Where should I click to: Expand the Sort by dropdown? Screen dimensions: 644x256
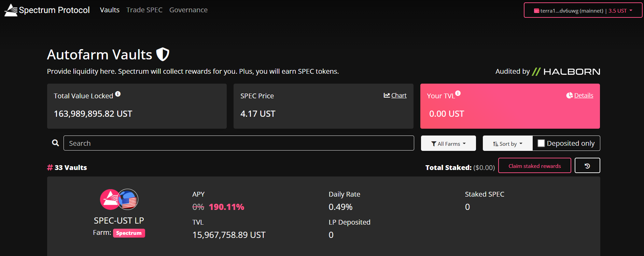click(508, 143)
